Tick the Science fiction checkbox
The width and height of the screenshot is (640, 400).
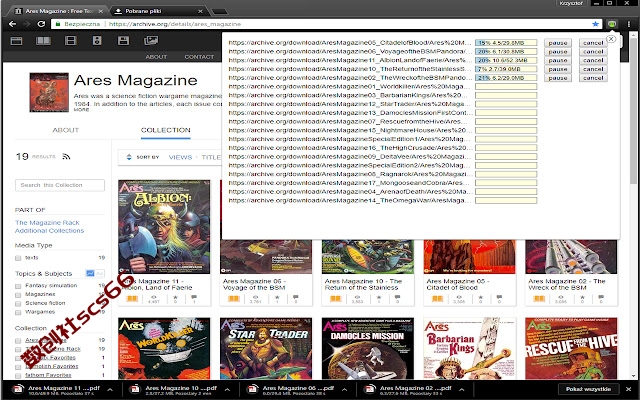18,304
